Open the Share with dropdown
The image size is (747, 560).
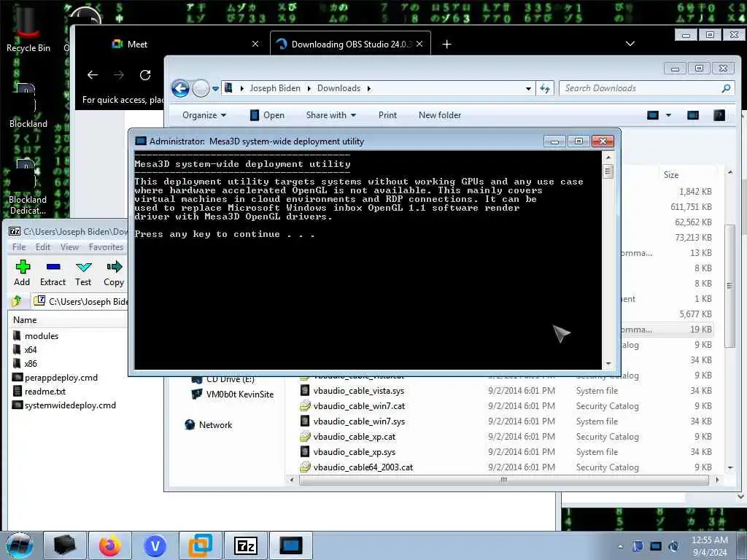331,115
